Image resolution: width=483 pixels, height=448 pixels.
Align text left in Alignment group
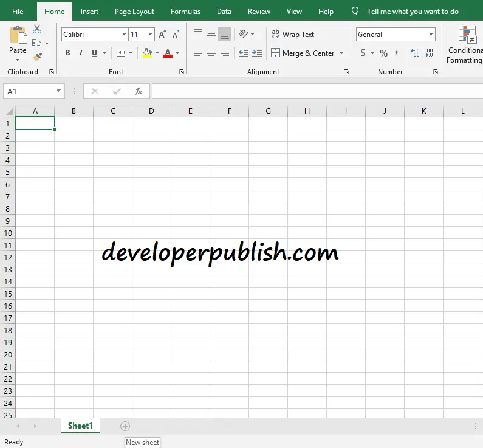click(x=198, y=53)
